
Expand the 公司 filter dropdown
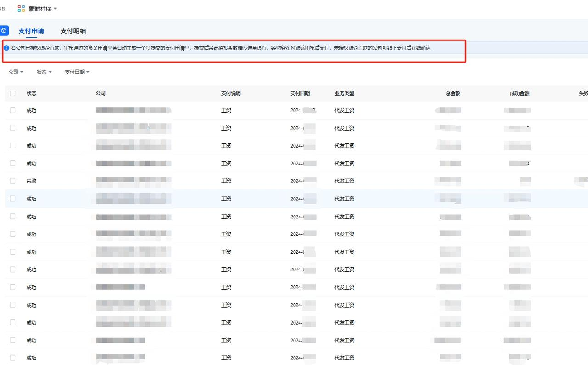(x=16, y=72)
